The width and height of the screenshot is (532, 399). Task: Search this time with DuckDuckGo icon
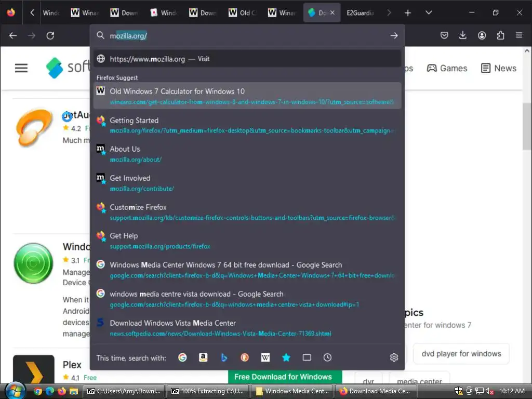(x=245, y=357)
